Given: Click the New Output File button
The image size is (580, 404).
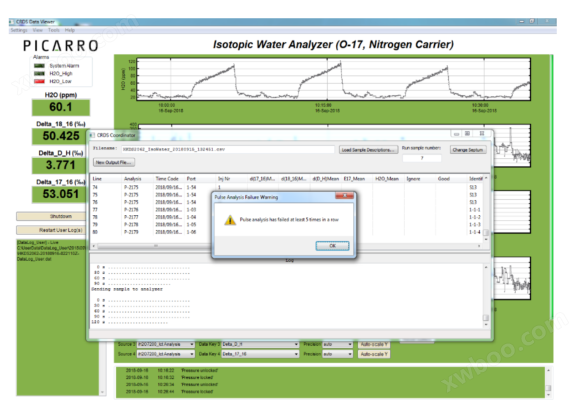Looking at the screenshot, I should pos(114,162).
